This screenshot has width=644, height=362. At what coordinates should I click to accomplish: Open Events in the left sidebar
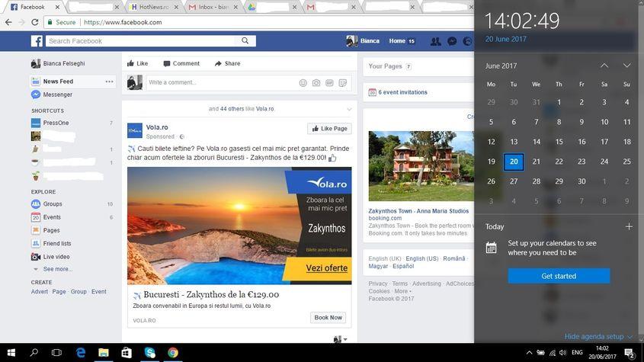coord(52,217)
